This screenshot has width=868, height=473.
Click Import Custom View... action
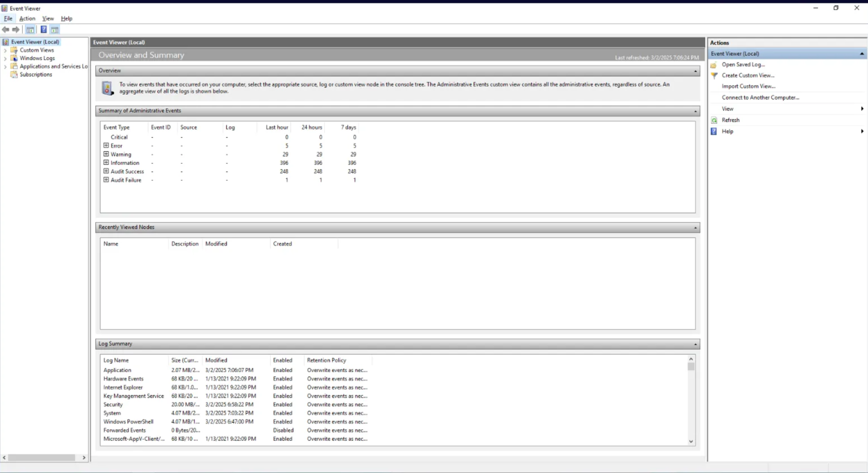point(749,86)
